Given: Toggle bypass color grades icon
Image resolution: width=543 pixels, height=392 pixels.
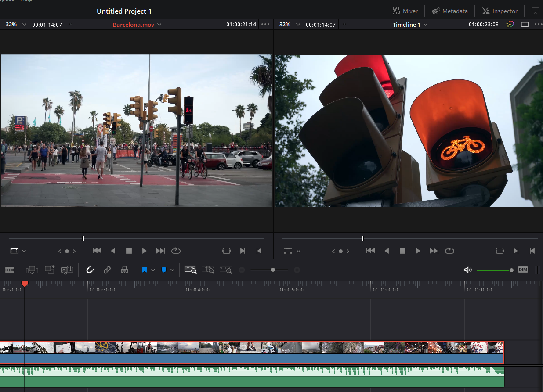Looking at the screenshot, I should [x=510, y=25].
